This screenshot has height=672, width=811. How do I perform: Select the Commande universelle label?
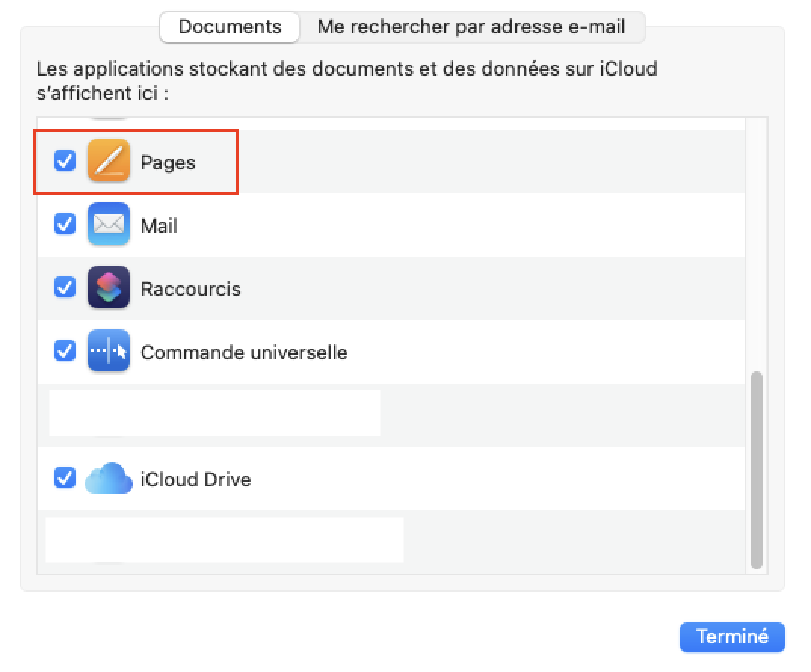(244, 353)
